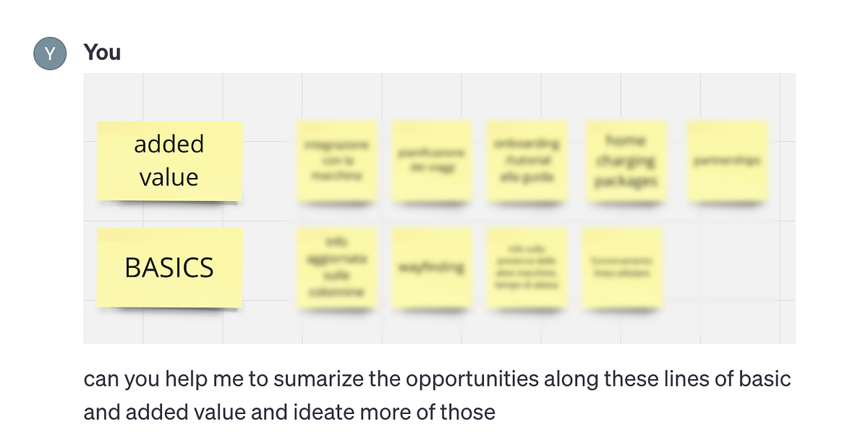Select the 'added value' sticky note
The image size is (868, 448).
tap(169, 161)
